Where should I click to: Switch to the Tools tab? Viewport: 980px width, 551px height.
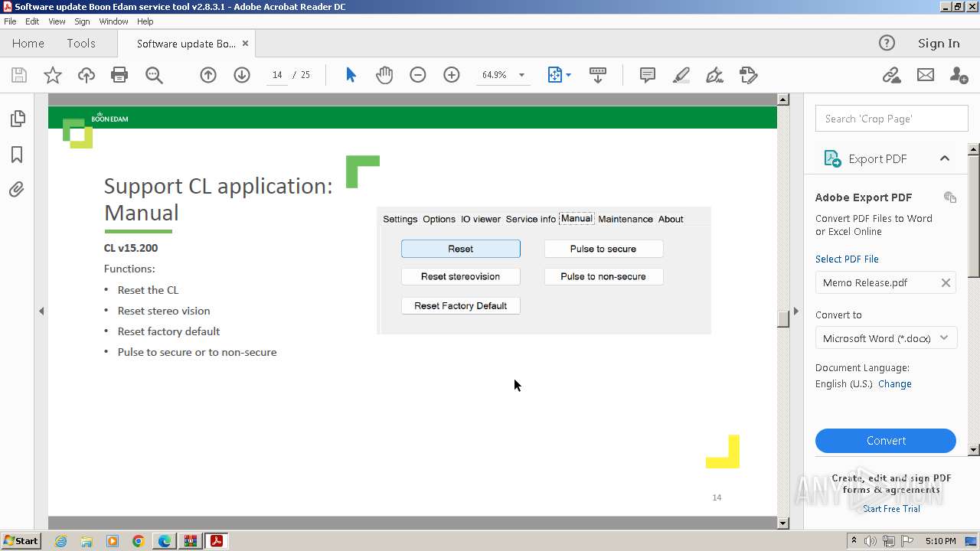80,44
